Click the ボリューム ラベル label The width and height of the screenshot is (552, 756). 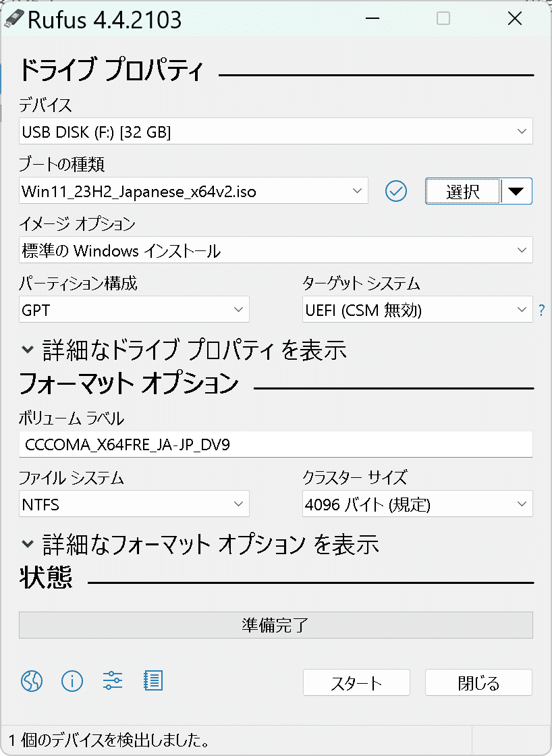tap(72, 418)
